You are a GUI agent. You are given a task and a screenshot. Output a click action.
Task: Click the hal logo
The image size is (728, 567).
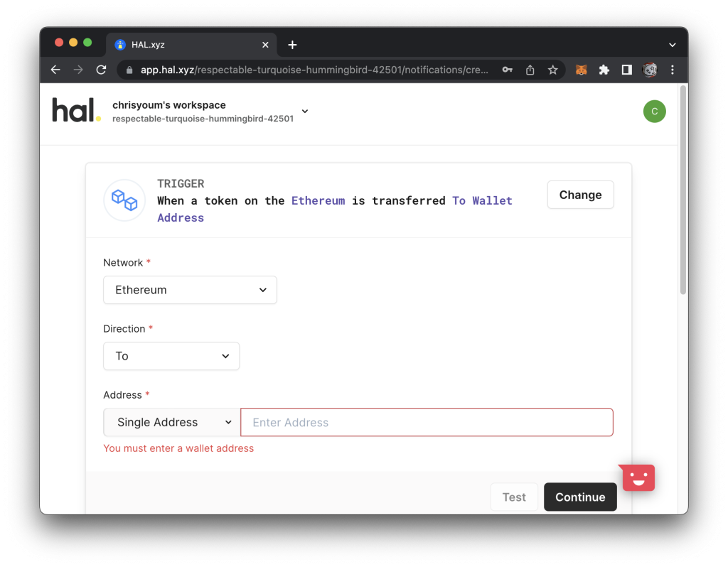[x=77, y=110]
